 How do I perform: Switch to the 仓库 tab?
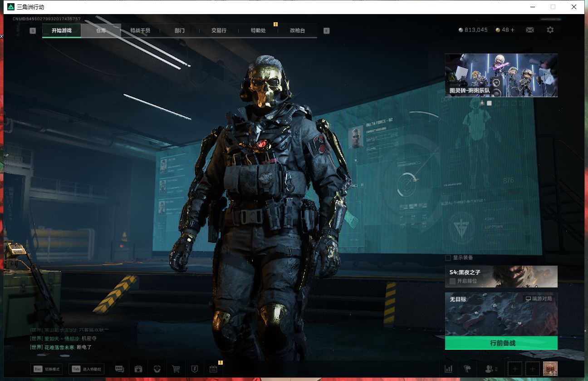101,30
